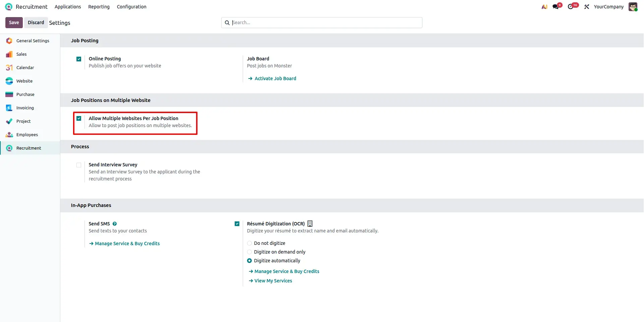Click the Invoicing sidebar icon

pos(9,108)
